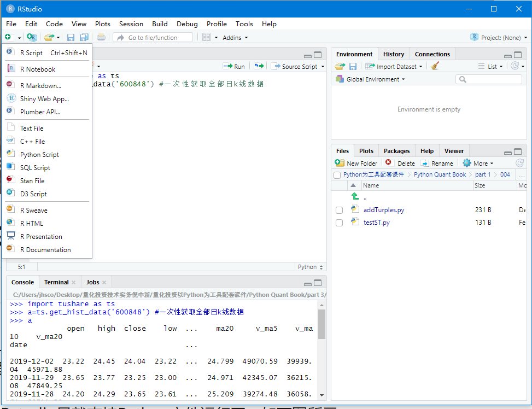Click the Save all documents icon
Viewport: 532px width, 409px height.
tap(84, 37)
